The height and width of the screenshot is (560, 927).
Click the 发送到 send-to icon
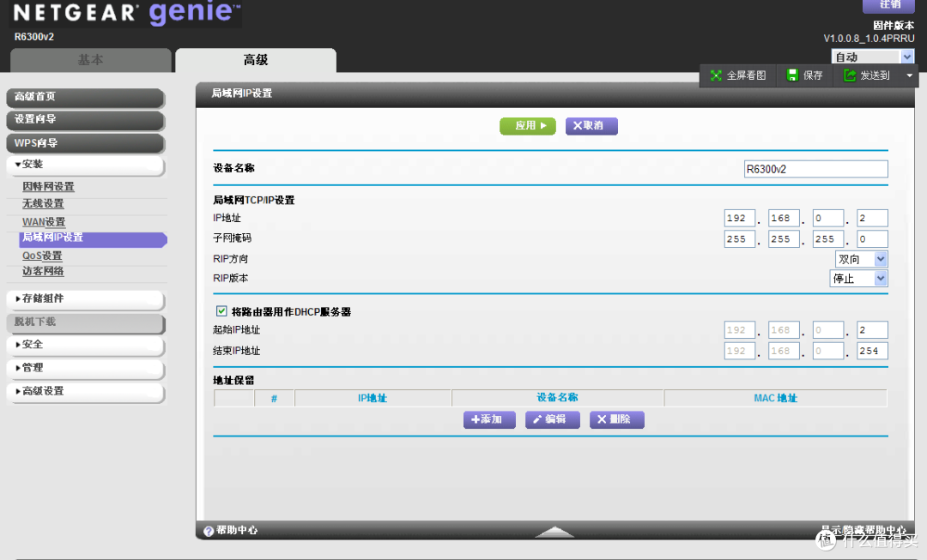coord(850,75)
